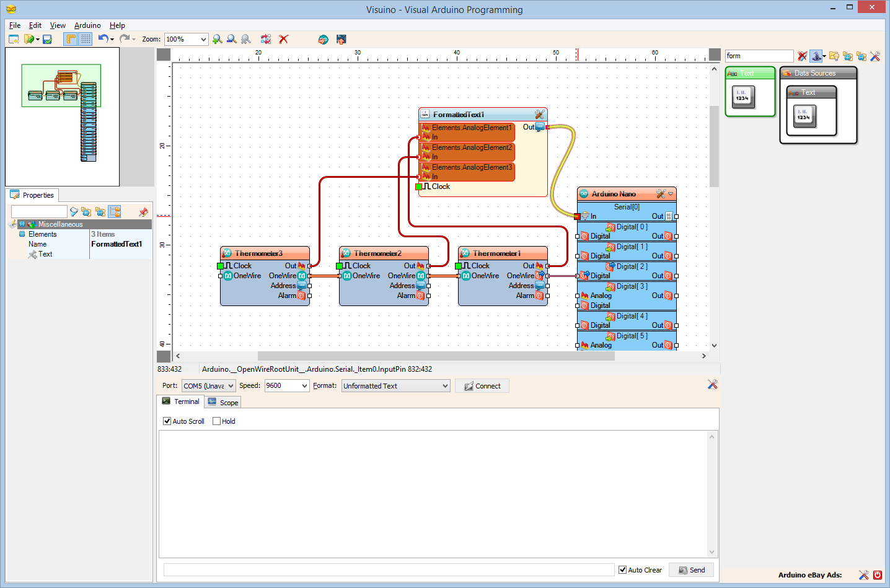Expand the Elements property row
Viewport: 890px width, 588px height.
click(x=22, y=234)
